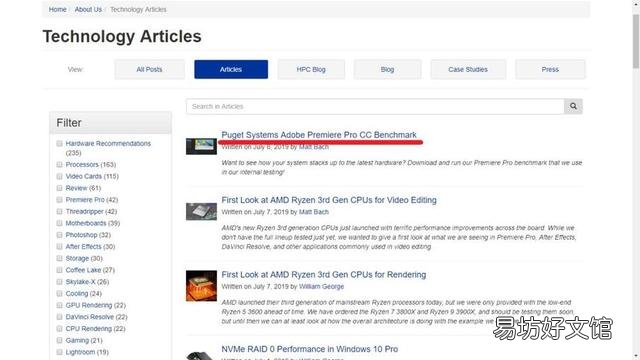
Task: View author William George profile
Action: click(x=321, y=287)
